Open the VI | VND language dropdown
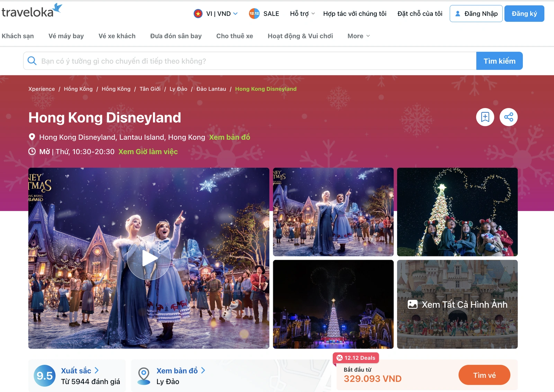Image resolution: width=554 pixels, height=392 pixels. 216,13
